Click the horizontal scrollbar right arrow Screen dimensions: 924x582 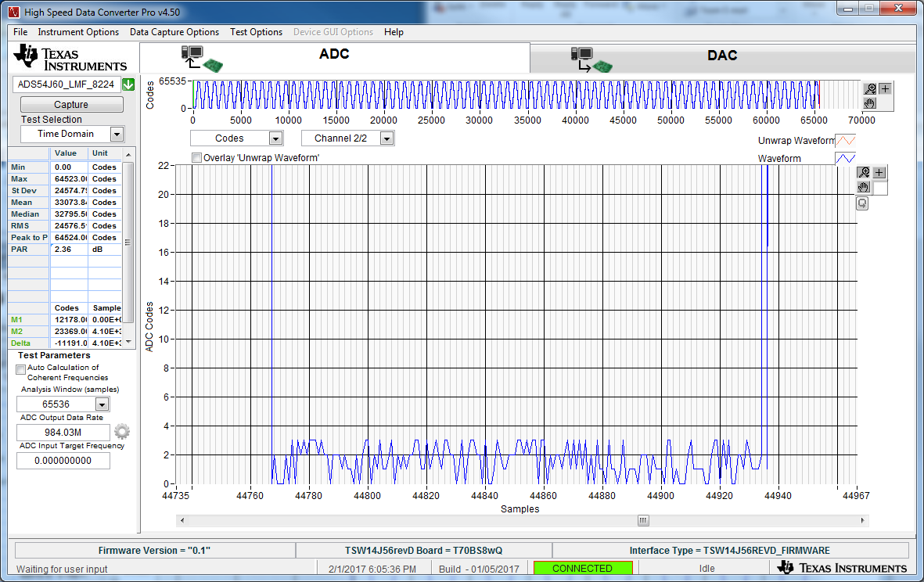pos(863,521)
